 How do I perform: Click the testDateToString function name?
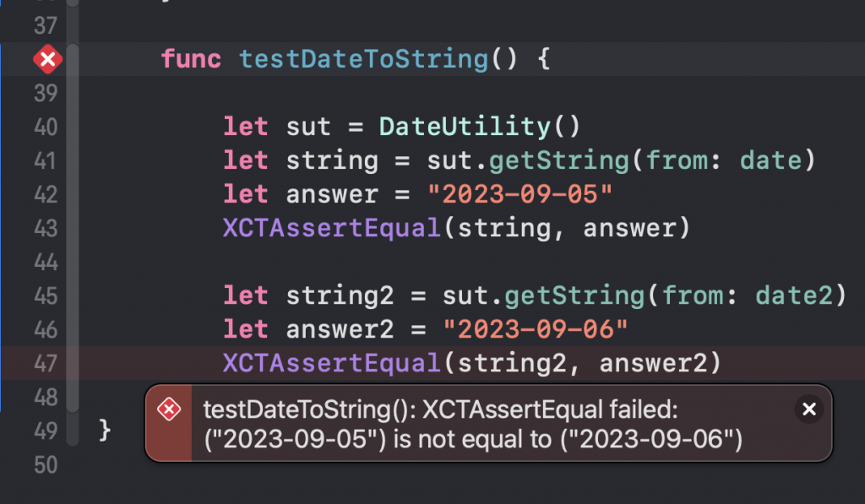(363, 59)
